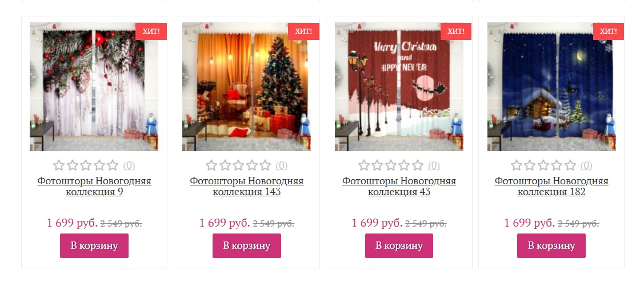This screenshot has width=644, height=281.
Task: Open Фотошторы Новогодняя коллекция 9 title link
Action: click(x=94, y=187)
